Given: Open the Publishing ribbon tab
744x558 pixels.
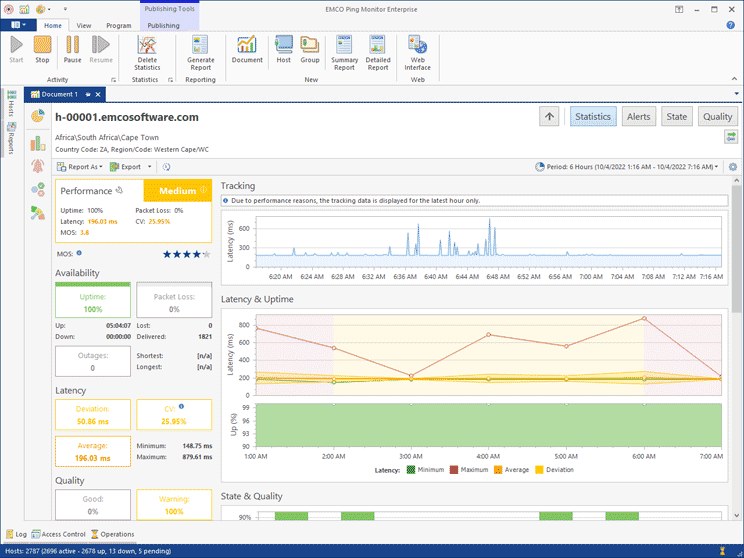Looking at the screenshot, I should coord(162,25).
